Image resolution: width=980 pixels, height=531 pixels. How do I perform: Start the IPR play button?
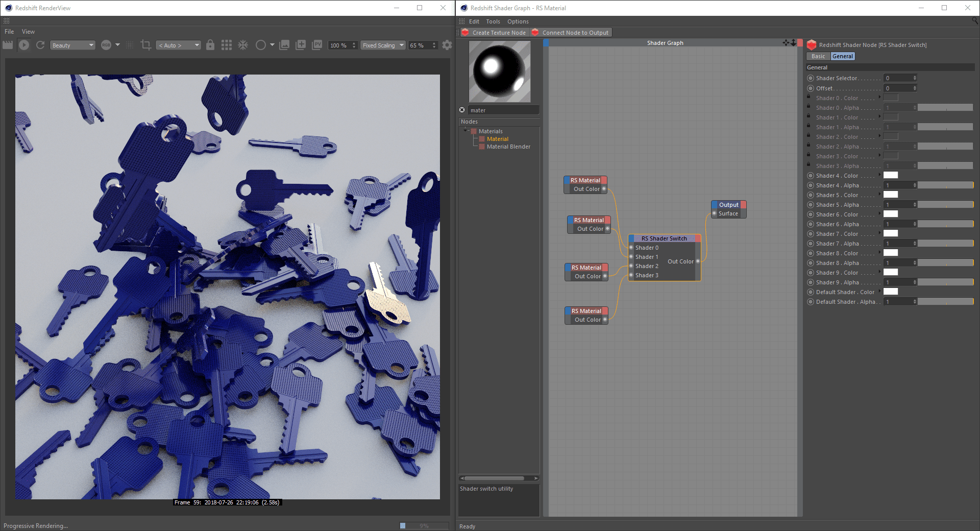pyautogui.click(x=24, y=45)
